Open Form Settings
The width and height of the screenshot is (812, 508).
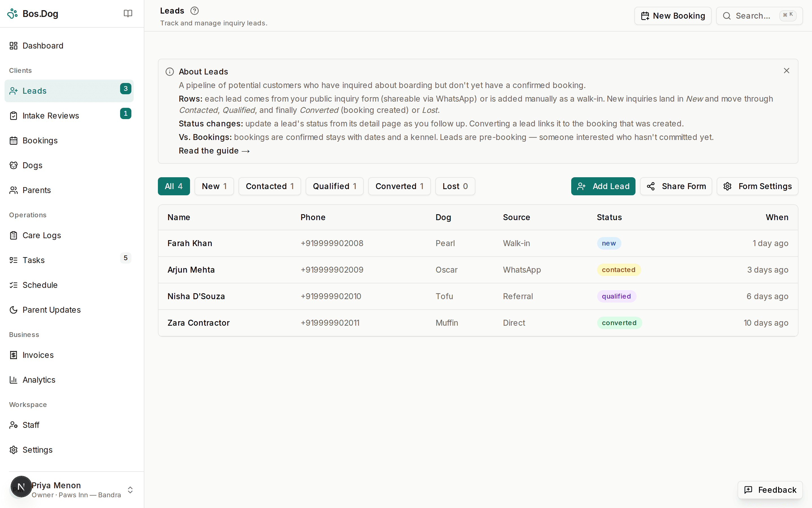point(757,186)
